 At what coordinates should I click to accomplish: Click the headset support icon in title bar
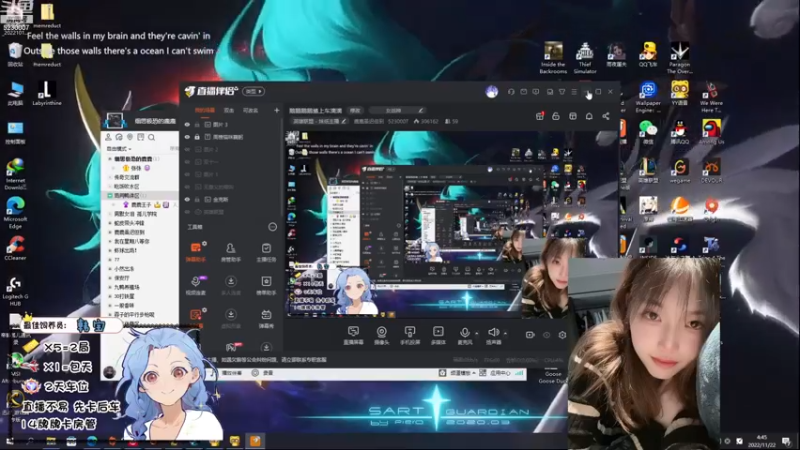pos(511,92)
